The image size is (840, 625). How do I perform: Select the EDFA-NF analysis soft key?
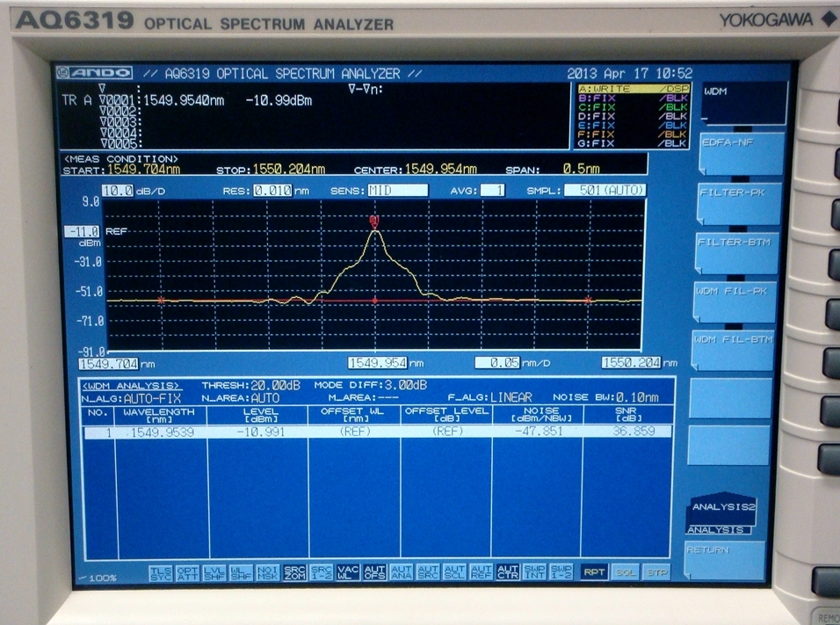pos(742,153)
